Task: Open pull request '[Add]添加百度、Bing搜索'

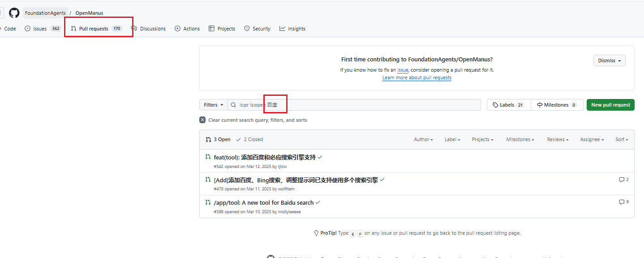Action: click(x=296, y=180)
